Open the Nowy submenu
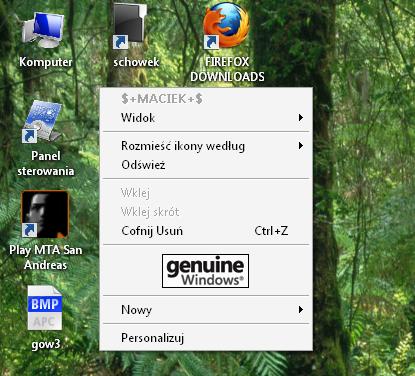415x376 pixels. (x=206, y=310)
